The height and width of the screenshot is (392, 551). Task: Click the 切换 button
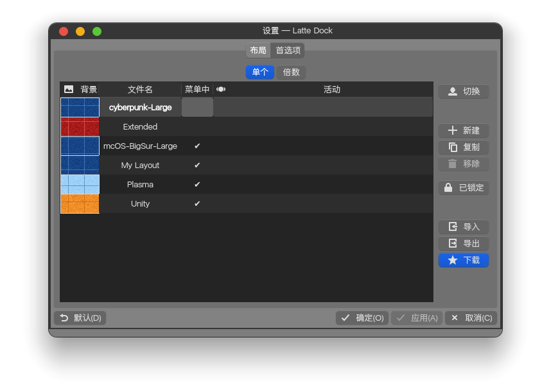[x=464, y=92]
